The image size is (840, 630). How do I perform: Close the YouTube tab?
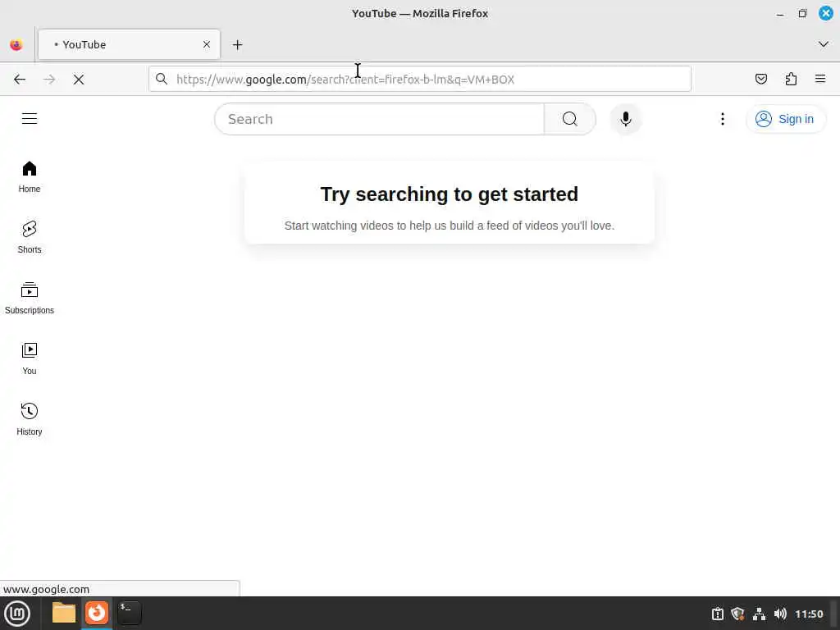pyautogui.click(x=207, y=44)
